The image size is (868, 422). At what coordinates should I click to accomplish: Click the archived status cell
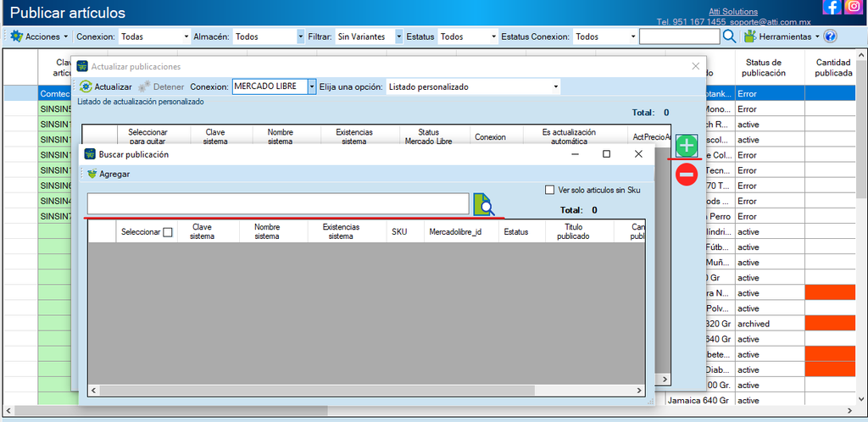[770, 324]
